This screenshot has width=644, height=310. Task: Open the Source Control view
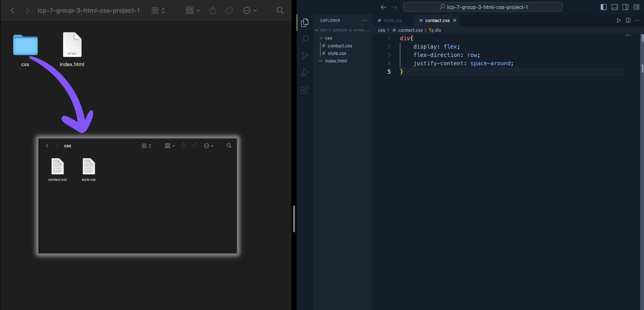(x=305, y=56)
